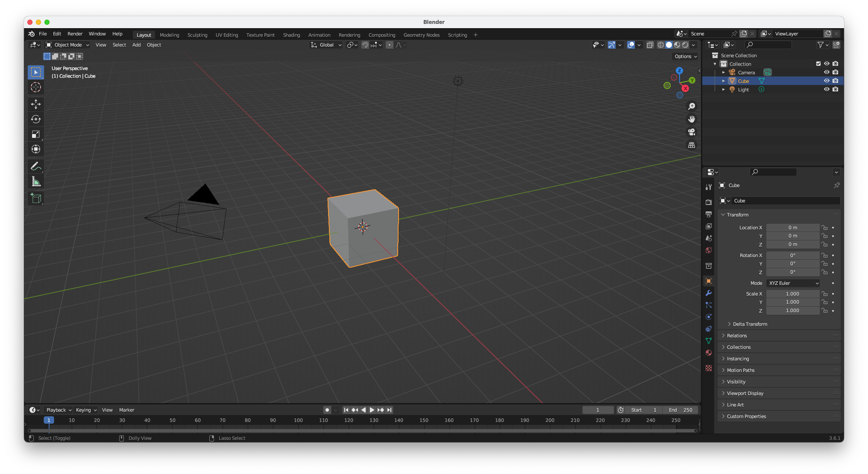This screenshot has height=474, width=868.
Task: Open the Material properties tab
Action: (709, 353)
